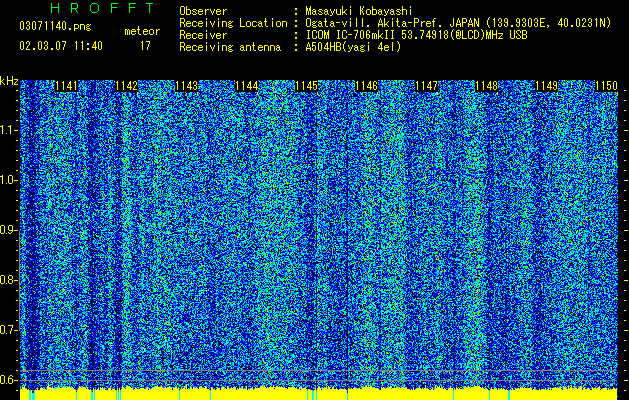This screenshot has height=400, width=629.
Task: Click the 1.1 frequency axis label
Action: coord(8,130)
